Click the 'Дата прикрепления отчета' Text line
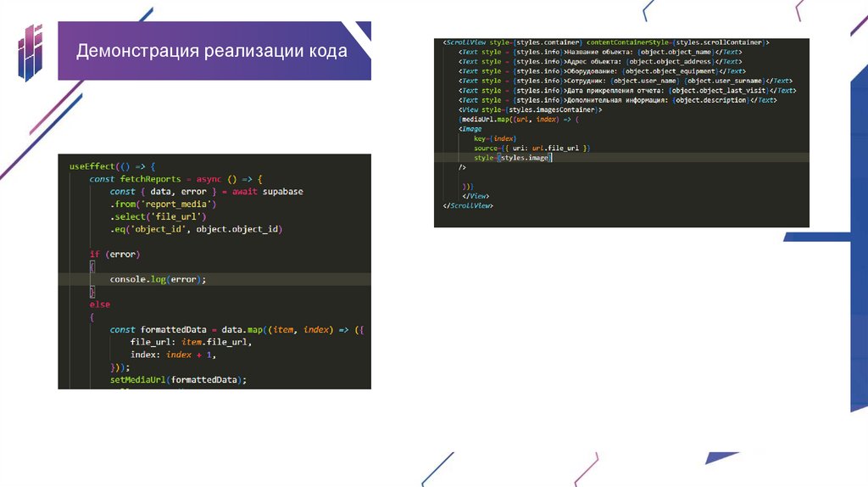The width and height of the screenshot is (868, 487). click(x=627, y=90)
